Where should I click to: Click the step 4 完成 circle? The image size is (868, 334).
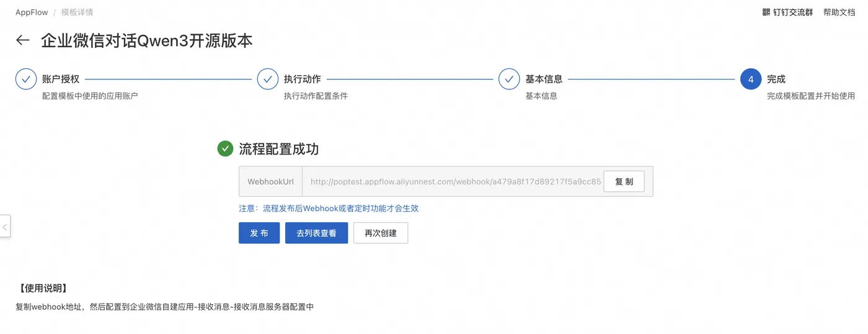[x=751, y=79]
